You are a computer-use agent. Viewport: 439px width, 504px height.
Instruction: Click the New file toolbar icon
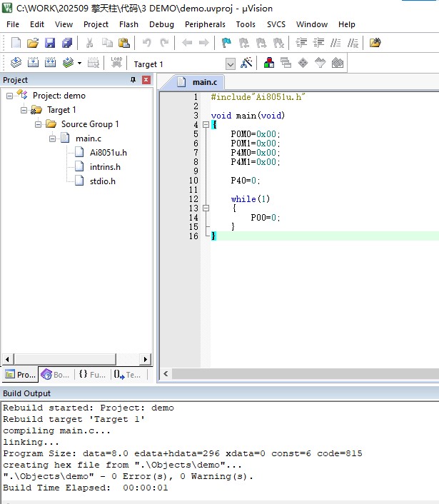click(x=15, y=44)
